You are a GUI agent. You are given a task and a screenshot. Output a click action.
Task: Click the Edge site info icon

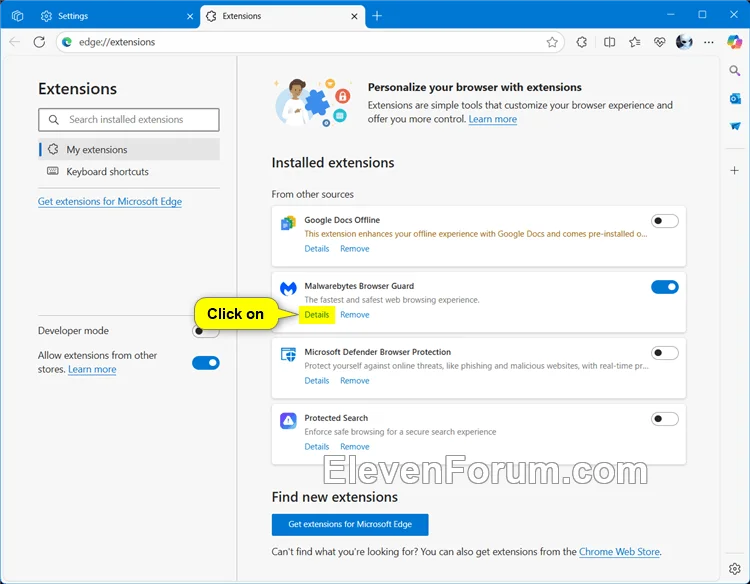coord(67,42)
